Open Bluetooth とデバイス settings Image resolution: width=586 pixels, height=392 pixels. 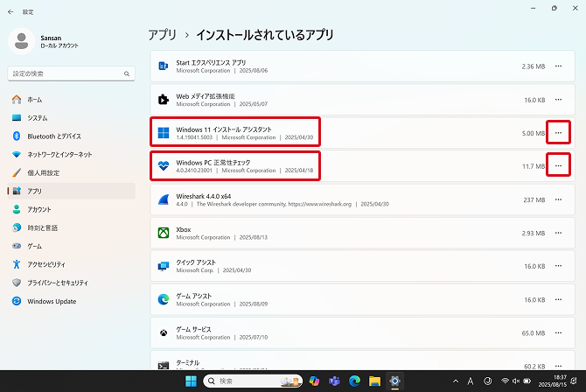[53, 136]
